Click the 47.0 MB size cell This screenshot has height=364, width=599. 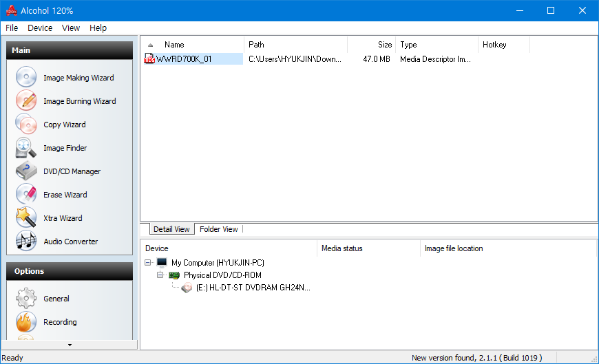point(377,58)
